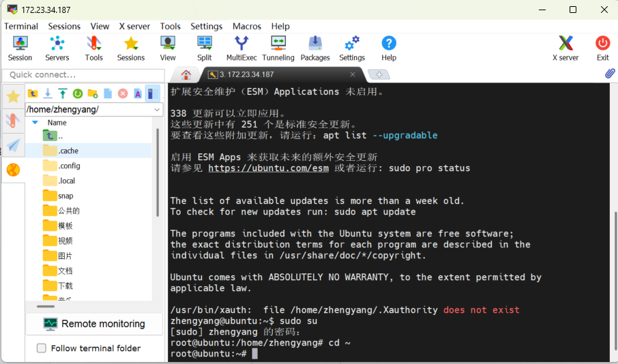Click the Split toolbar icon
Screen dimensions: 618x364
tap(205, 48)
